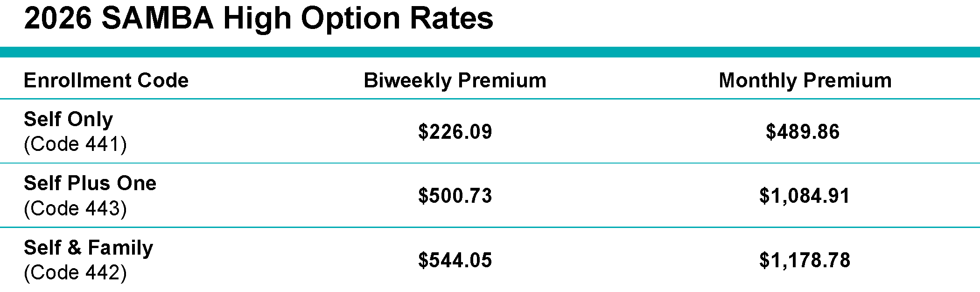Click the year 2026 in the title
Screen dimensions: 980x292
[57, 19]
